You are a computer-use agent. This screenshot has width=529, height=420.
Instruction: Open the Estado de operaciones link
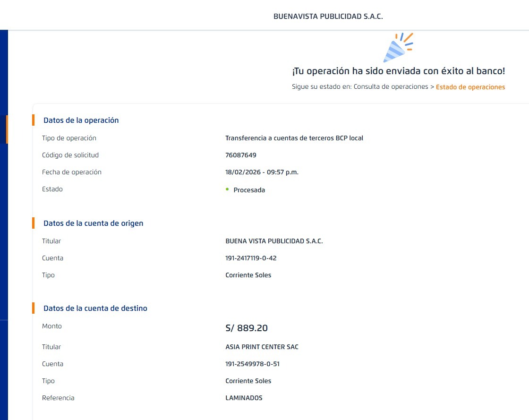click(x=470, y=87)
